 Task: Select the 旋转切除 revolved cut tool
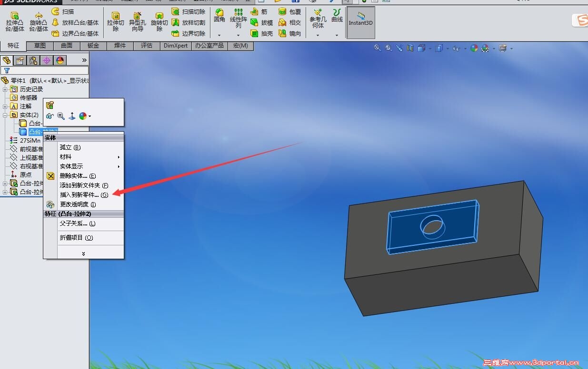tap(159, 22)
